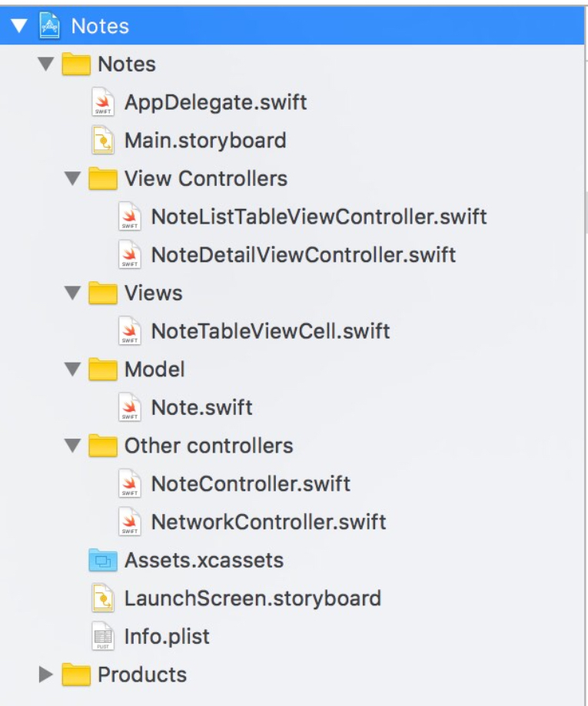Click the Views folder icon

103,293
